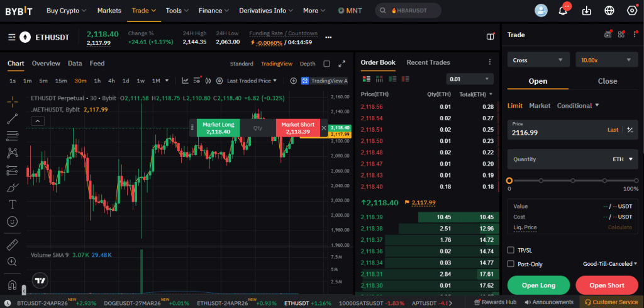
Task: Open the indicators line chart icon
Action: pyautogui.click(x=186, y=81)
